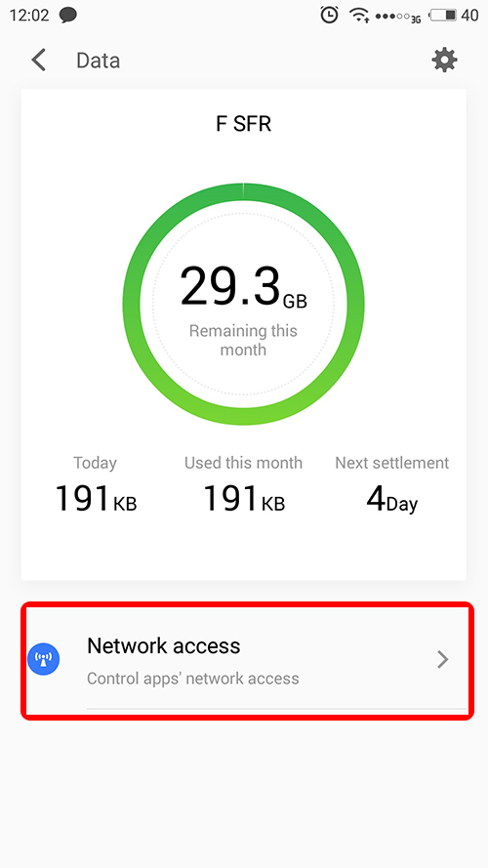
Task: Tap the 12:02 clock in status bar
Action: [x=28, y=16]
